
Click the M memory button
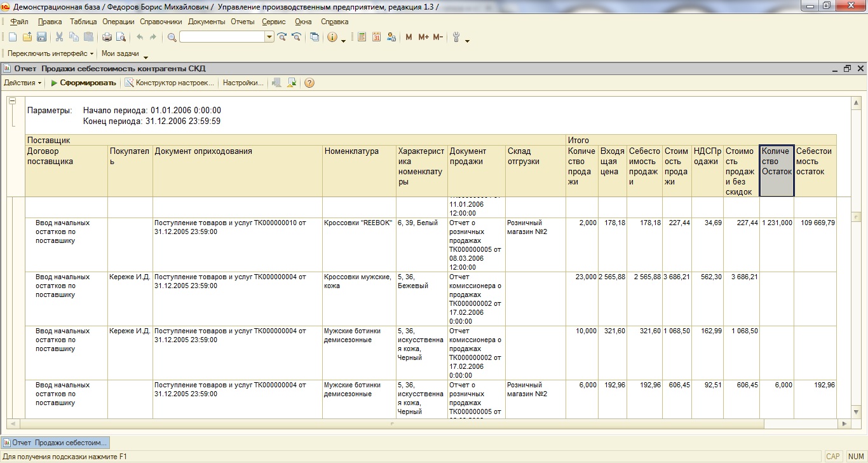[x=409, y=38]
